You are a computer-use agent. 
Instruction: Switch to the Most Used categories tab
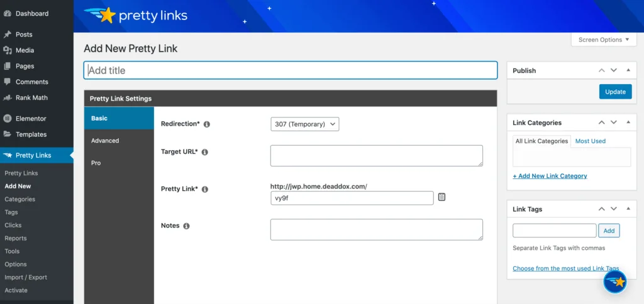[590, 141]
